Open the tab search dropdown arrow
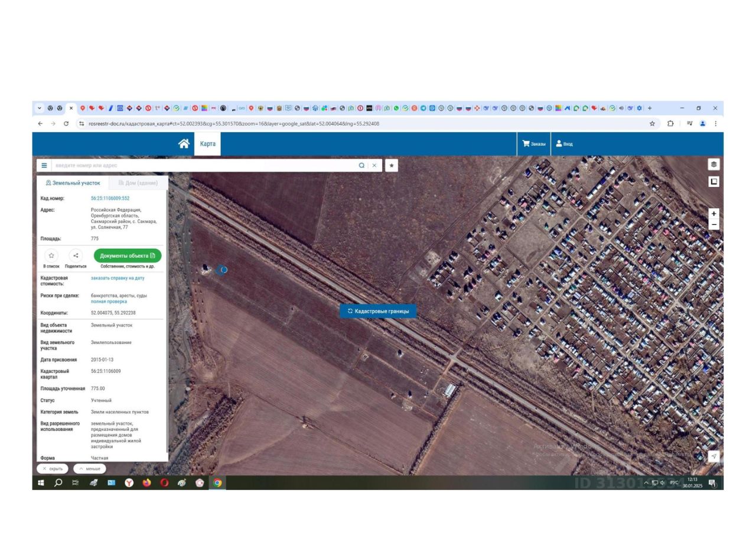Image resolution: width=756 pixels, height=535 pixels. pyautogui.click(x=40, y=108)
